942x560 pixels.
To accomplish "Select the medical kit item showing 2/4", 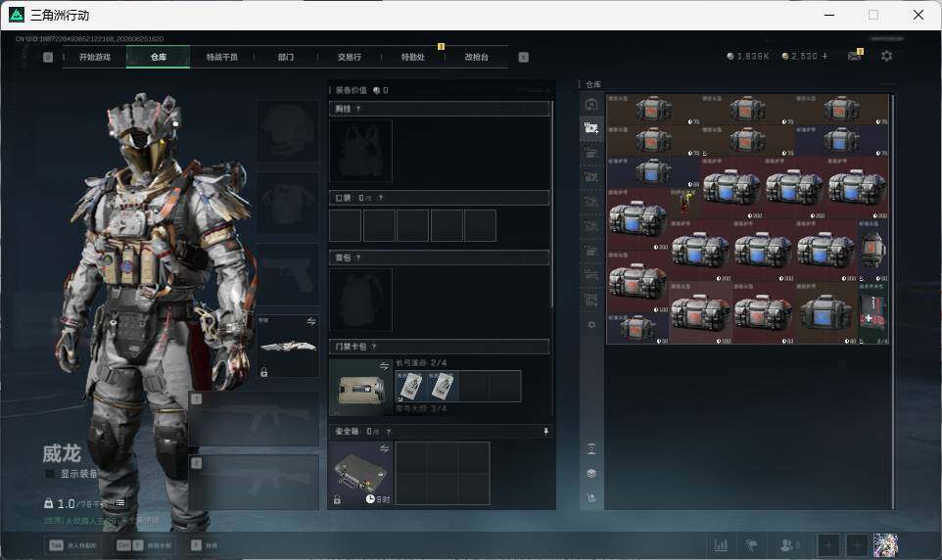I will tap(872, 313).
